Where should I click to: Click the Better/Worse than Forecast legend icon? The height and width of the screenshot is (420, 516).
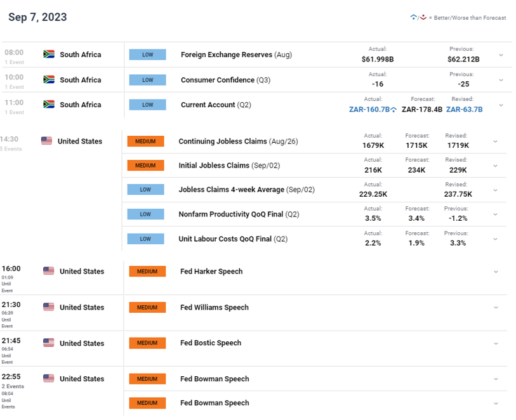pyautogui.click(x=418, y=17)
